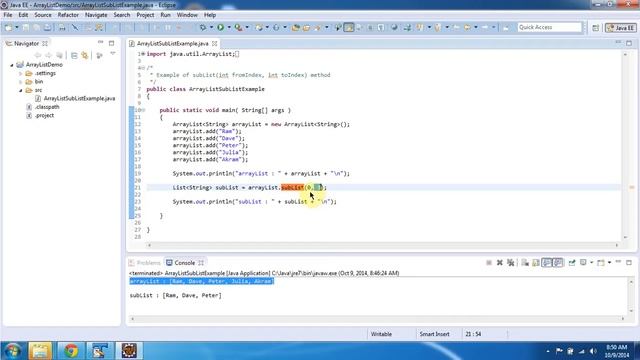The height and width of the screenshot is (360, 640).
Task: Click the clock in system tray
Action: [616, 351]
